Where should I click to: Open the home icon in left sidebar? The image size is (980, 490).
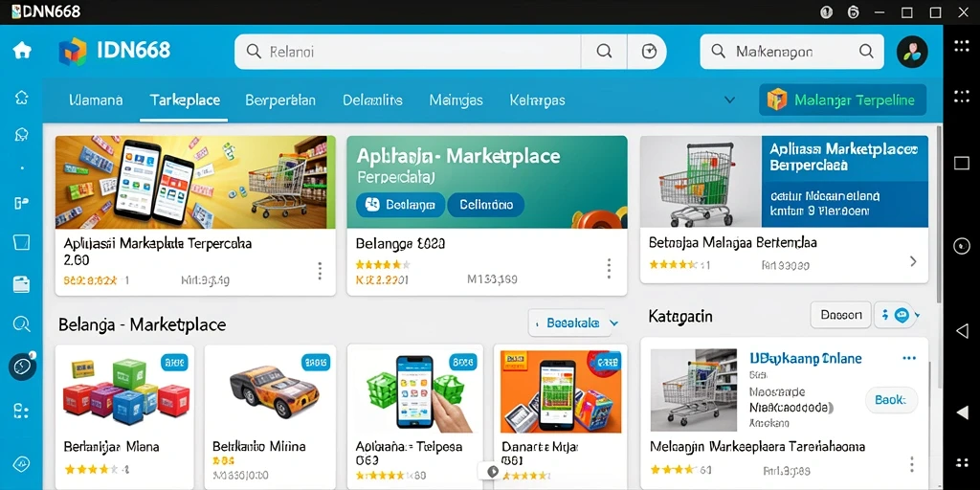[22, 51]
